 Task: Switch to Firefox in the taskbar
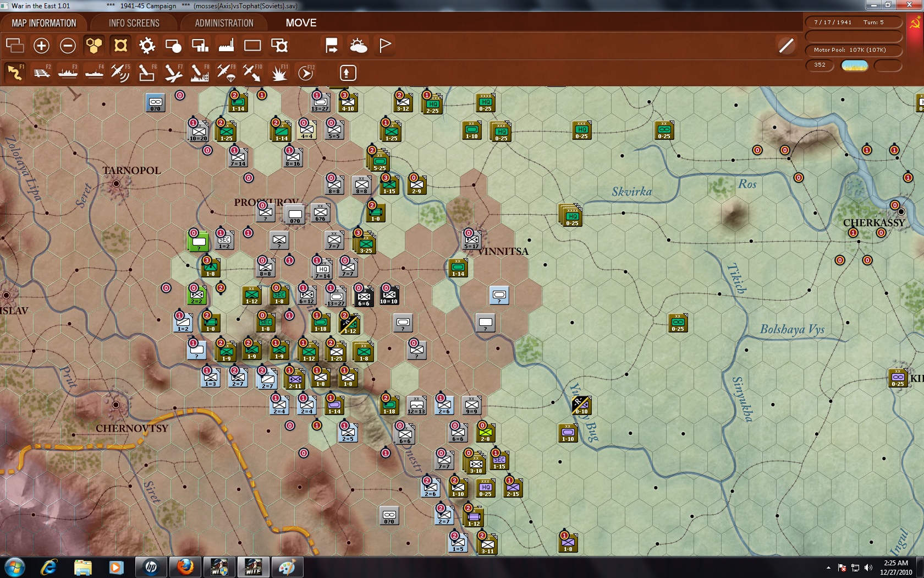click(185, 567)
